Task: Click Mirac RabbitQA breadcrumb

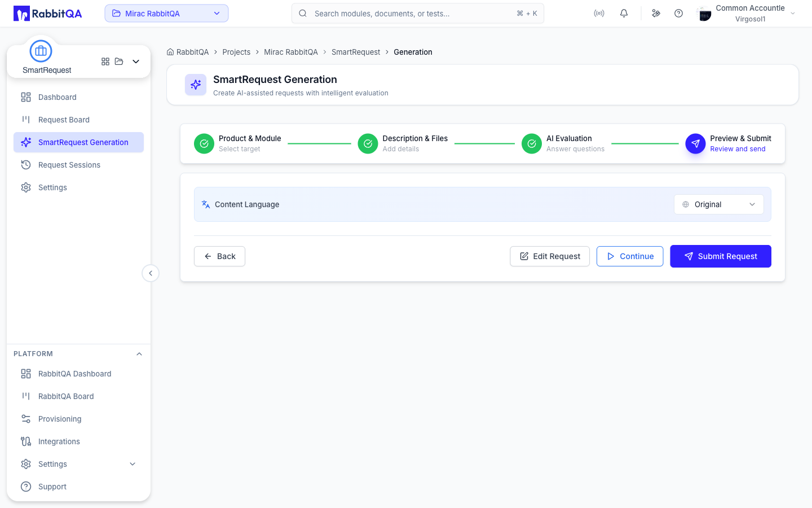Action: click(x=291, y=52)
